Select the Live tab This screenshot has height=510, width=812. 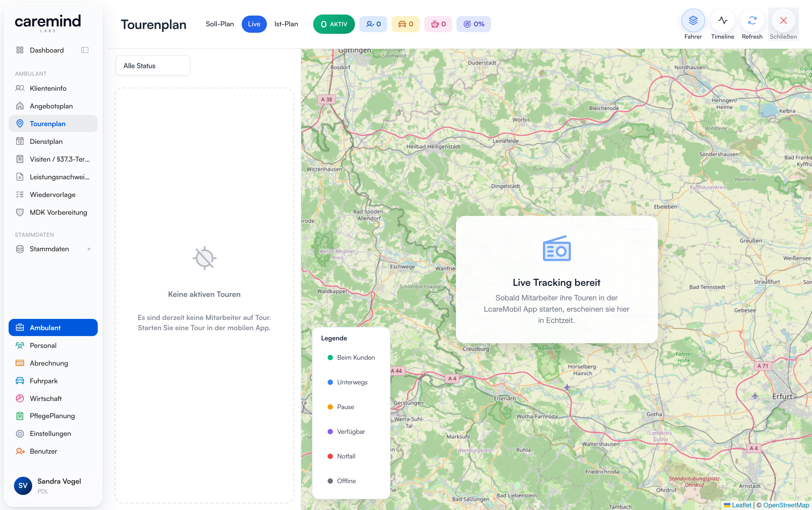pos(254,24)
